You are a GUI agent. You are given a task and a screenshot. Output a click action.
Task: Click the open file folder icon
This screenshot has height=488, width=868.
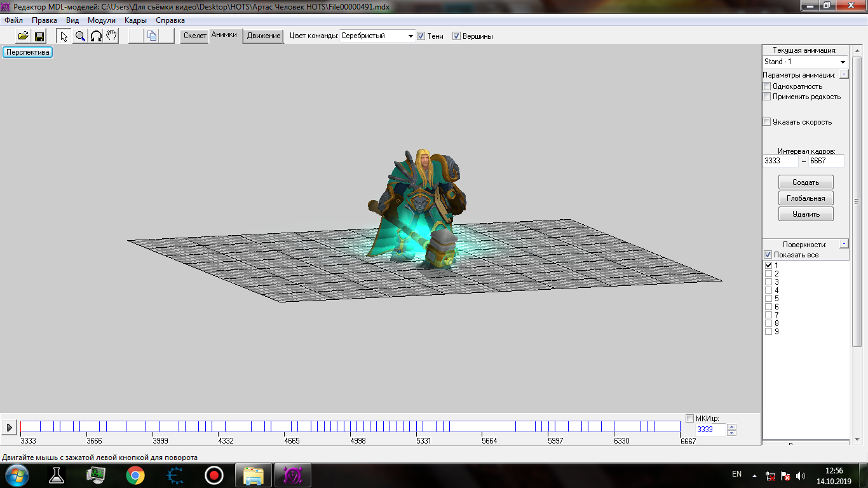click(23, 36)
